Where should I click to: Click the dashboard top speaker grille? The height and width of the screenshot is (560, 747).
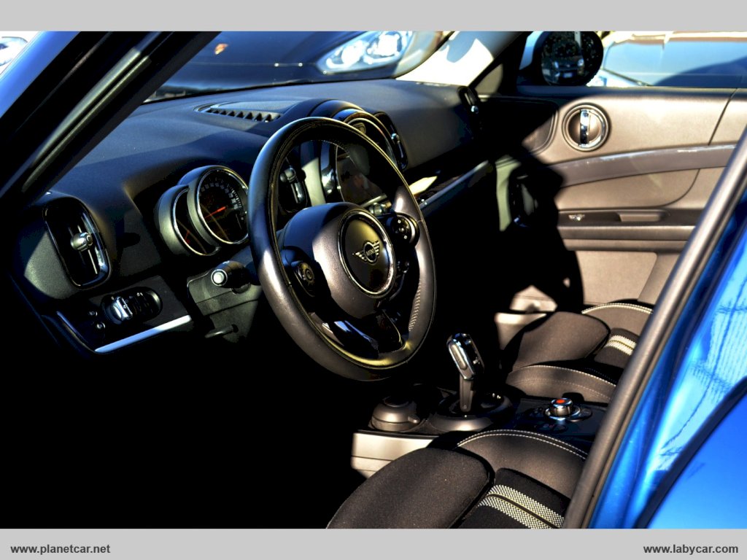[241, 113]
